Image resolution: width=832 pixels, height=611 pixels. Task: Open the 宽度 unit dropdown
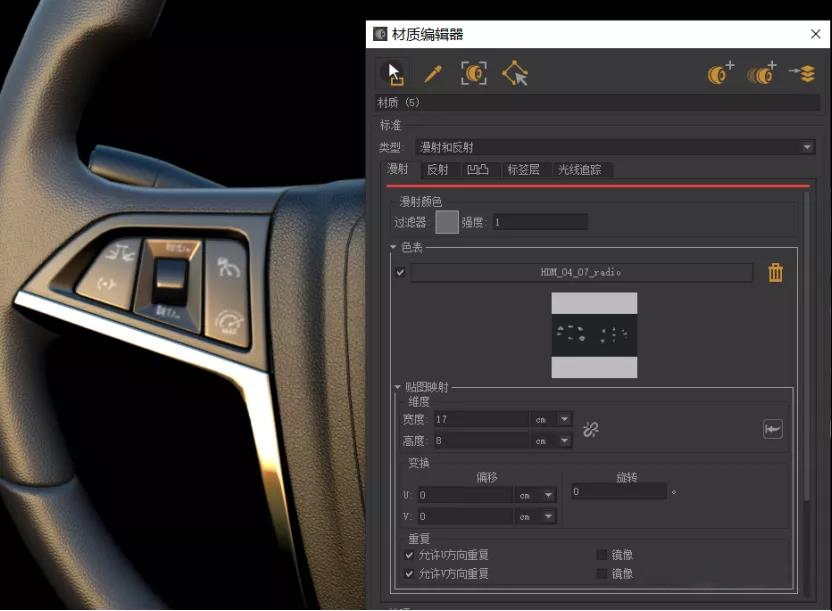(x=564, y=419)
